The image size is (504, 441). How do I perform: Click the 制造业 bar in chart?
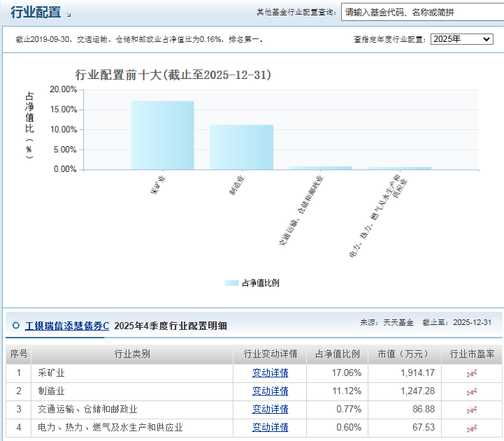pyautogui.click(x=242, y=147)
